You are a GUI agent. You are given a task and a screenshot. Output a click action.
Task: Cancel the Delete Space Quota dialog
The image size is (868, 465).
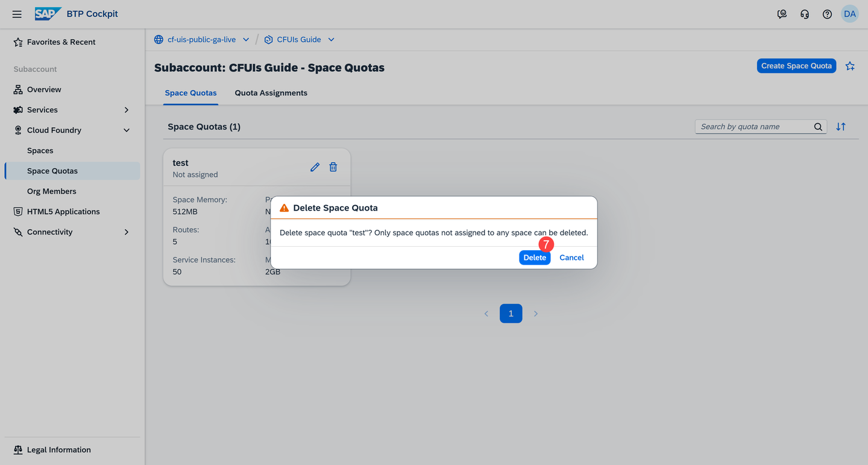pos(571,258)
